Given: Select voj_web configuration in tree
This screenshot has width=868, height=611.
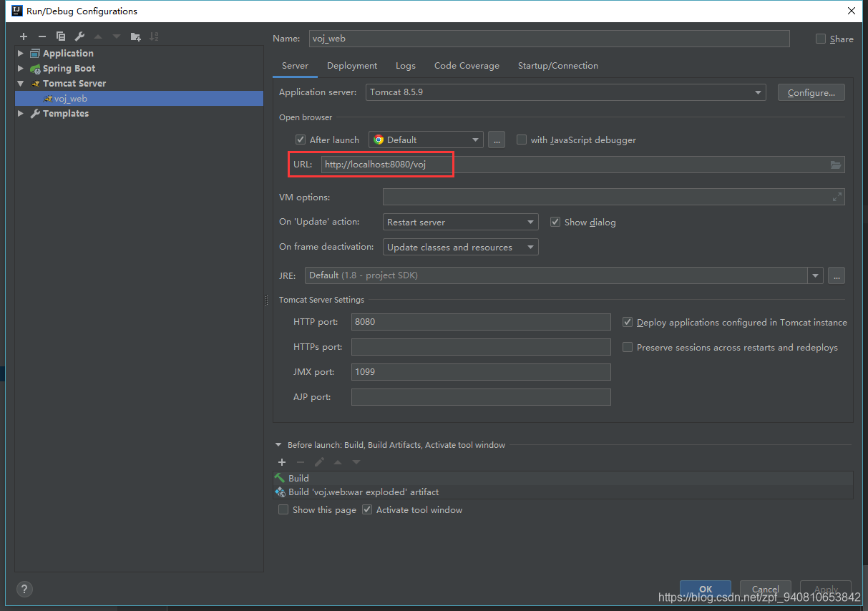Looking at the screenshot, I should (140, 98).
